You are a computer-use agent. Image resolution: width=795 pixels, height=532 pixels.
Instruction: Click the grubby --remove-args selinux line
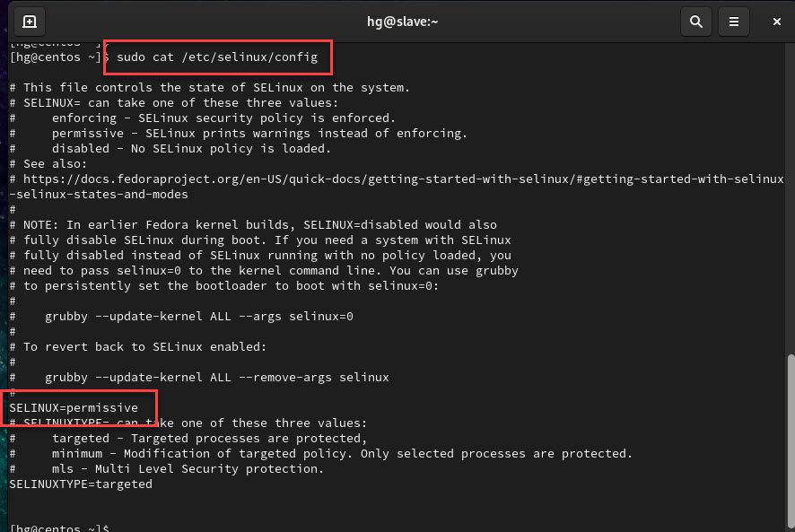[x=217, y=378]
